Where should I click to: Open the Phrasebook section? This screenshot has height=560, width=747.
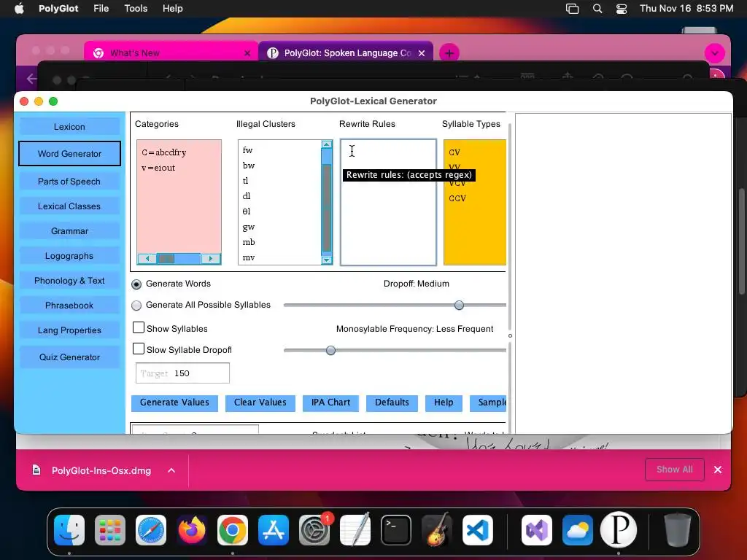[69, 306]
